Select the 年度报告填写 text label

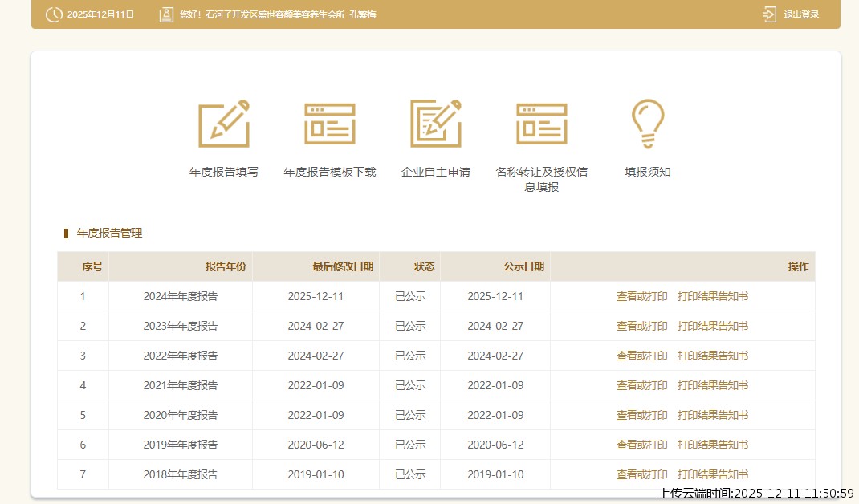tap(224, 172)
